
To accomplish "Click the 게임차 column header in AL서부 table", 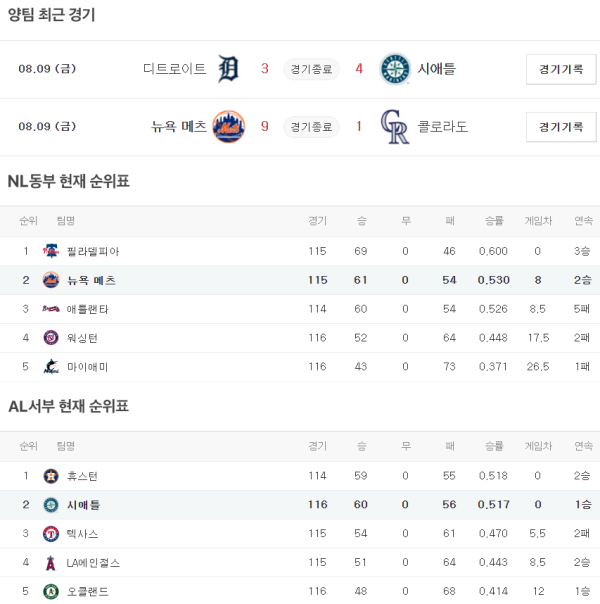I will [537, 445].
